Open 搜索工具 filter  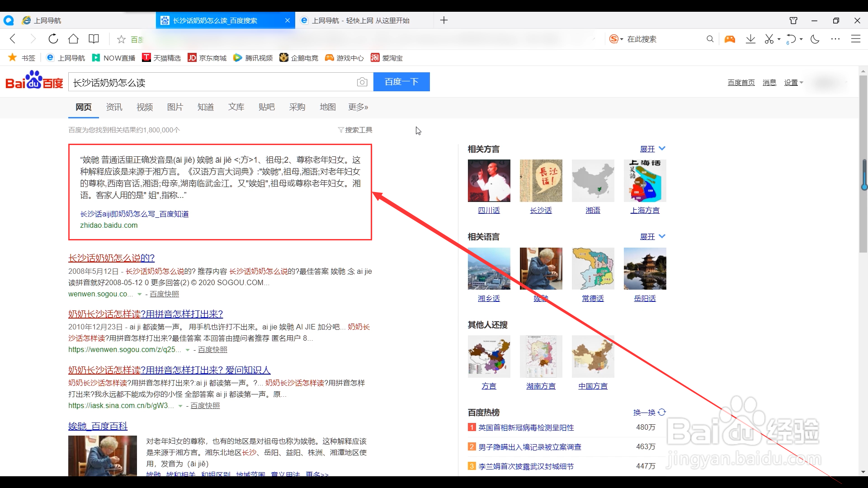(x=355, y=130)
